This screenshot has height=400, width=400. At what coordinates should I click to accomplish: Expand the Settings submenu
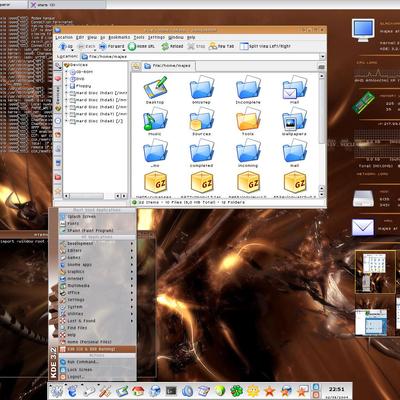97,300
